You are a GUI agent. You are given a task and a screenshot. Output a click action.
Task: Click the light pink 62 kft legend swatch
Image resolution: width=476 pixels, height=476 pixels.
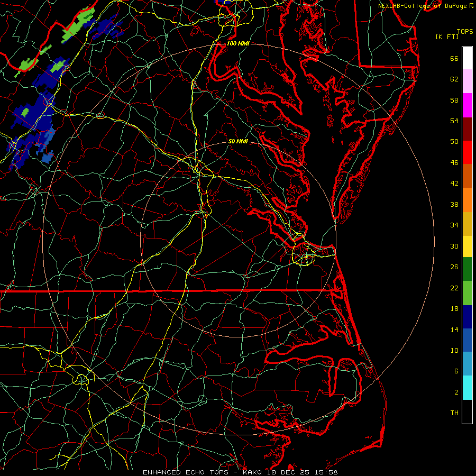(x=467, y=81)
